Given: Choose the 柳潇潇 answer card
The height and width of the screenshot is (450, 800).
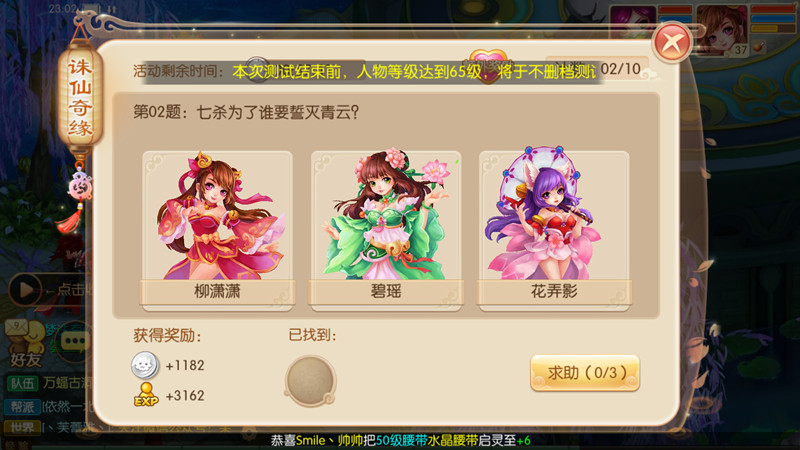Looking at the screenshot, I should [217, 230].
